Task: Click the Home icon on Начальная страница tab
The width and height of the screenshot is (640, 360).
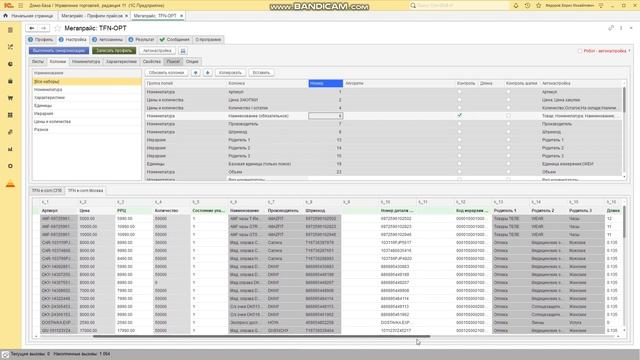Action: point(5,16)
